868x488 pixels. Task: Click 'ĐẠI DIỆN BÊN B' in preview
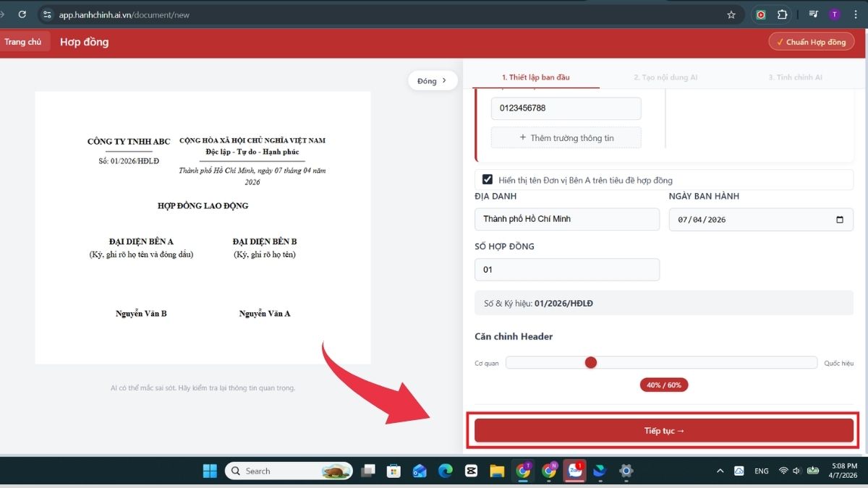tap(265, 241)
